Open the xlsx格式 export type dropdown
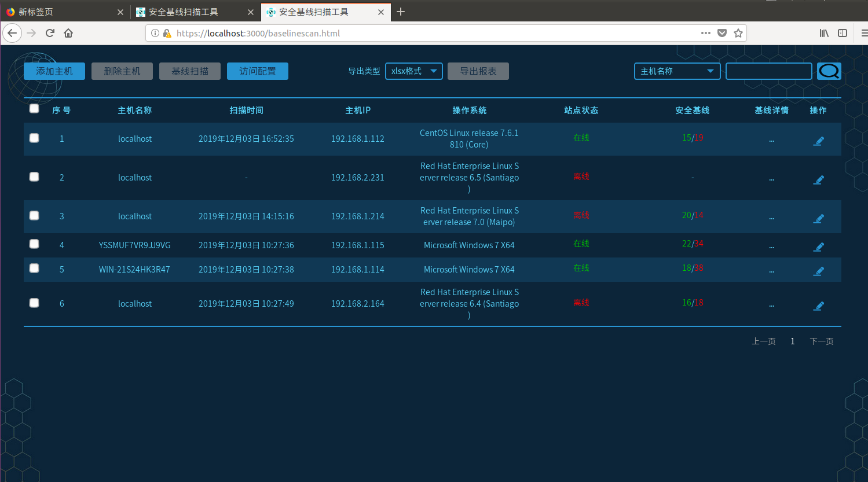Image resolution: width=868 pixels, height=482 pixels. (414, 71)
